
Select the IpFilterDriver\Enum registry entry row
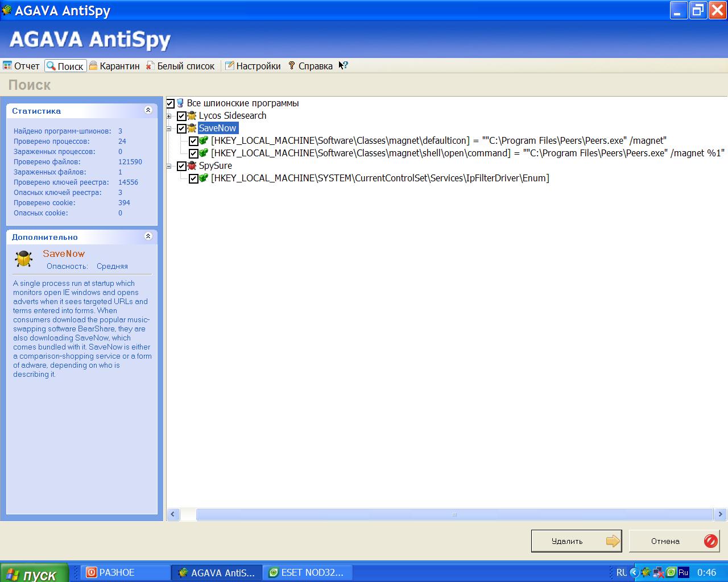380,178
